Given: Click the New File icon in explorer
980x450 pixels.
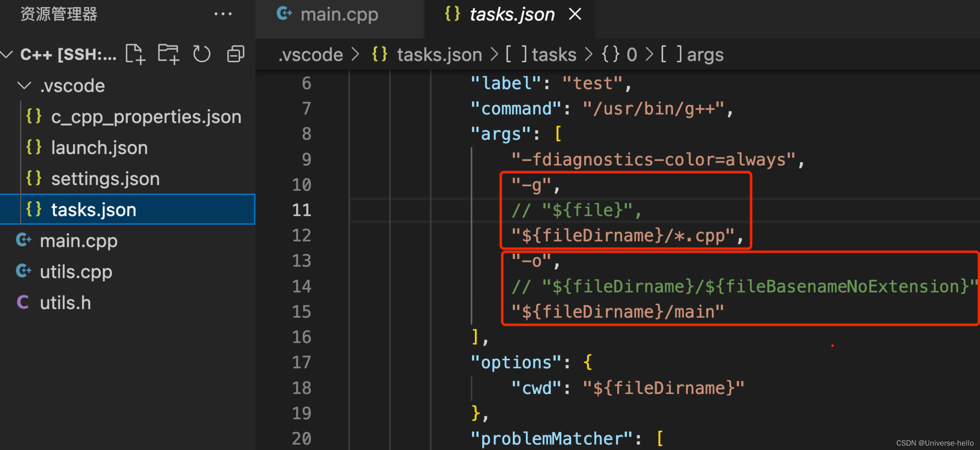Looking at the screenshot, I should click(x=135, y=54).
